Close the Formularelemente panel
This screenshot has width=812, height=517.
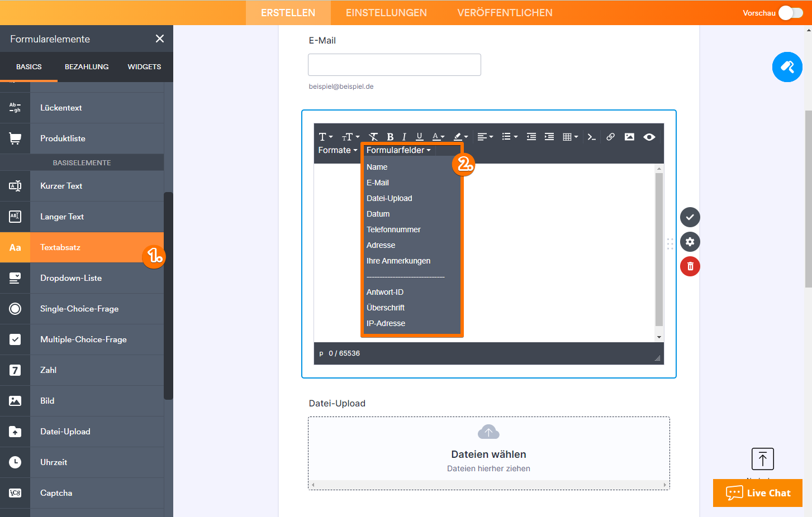160,39
